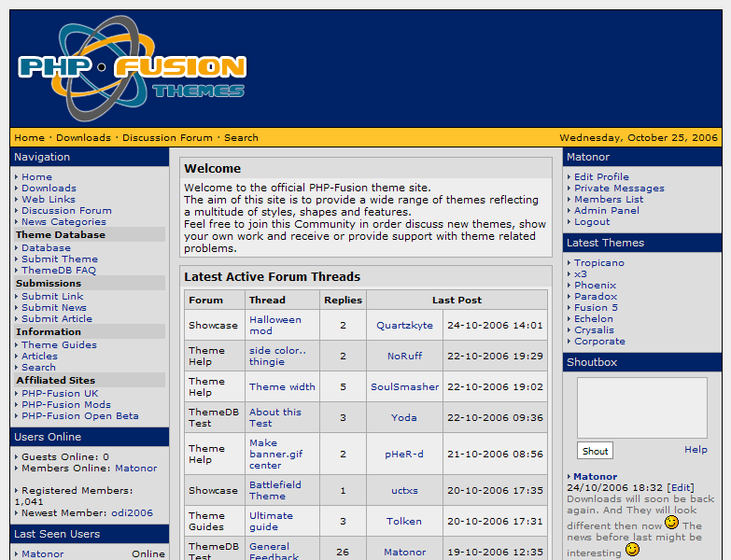The width and height of the screenshot is (731, 560).
Task: Open the Ultimate guide thread
Action: coord(271,521)
